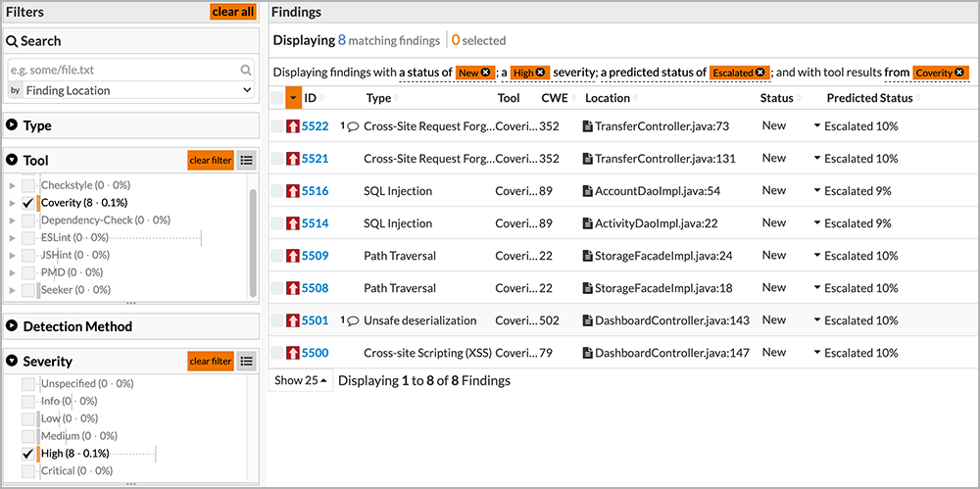Viewport: 980px width, 489px height.
Task: Click the "Unsafe deserialization" type cell
Action: (420, 320)
